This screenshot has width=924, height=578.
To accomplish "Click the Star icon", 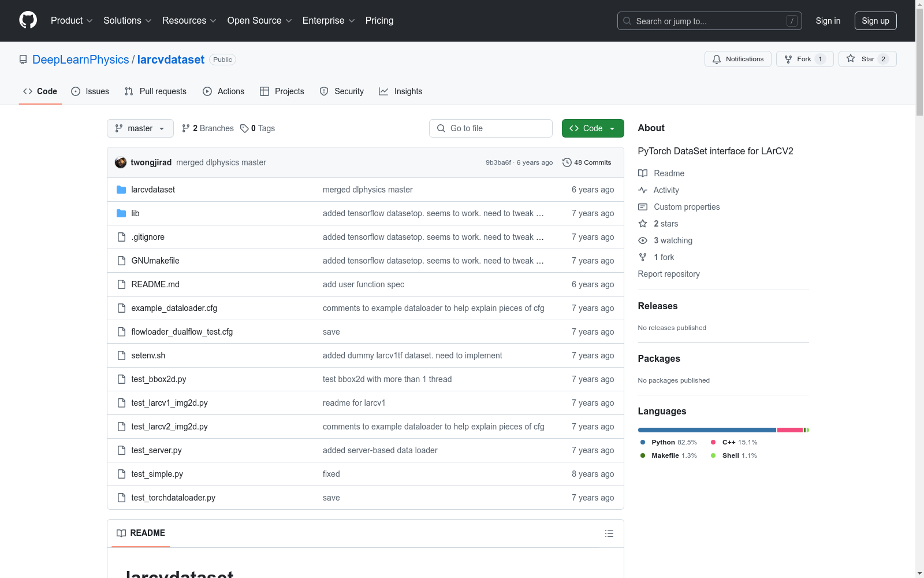I will click(851, 58).
